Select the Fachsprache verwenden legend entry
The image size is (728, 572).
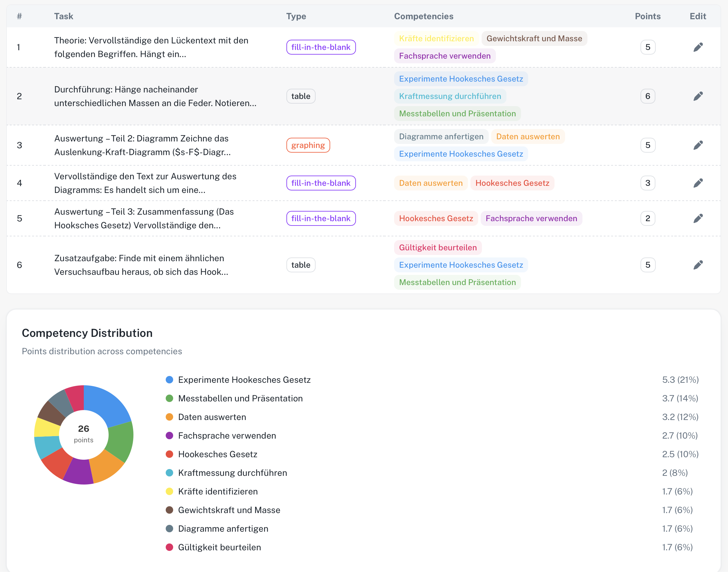[x=227, y=436]
